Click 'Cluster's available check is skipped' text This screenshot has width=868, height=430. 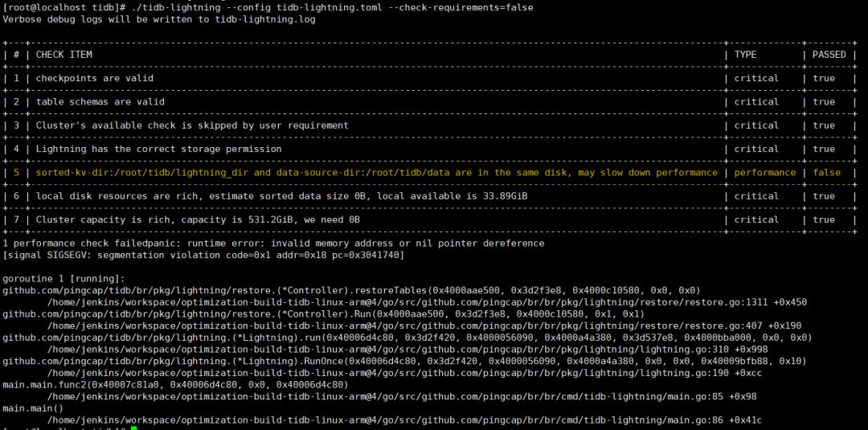192,125
